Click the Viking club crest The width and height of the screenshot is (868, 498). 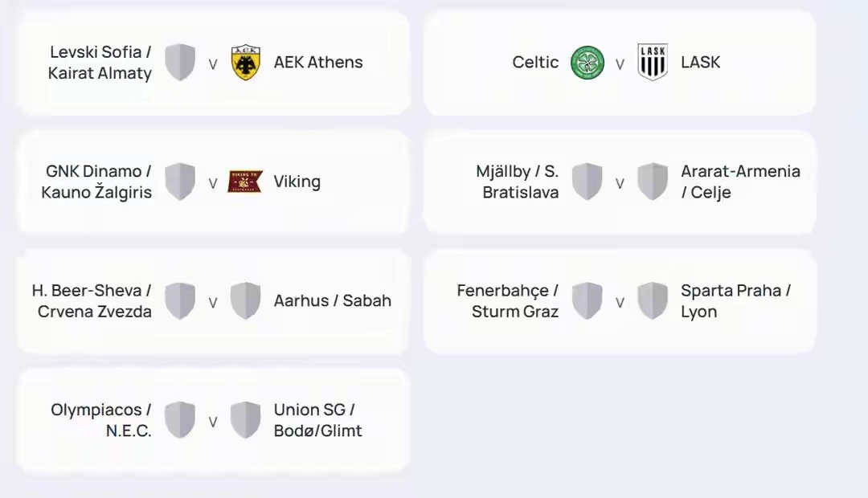pyautogui.click(x=245, y=182)
